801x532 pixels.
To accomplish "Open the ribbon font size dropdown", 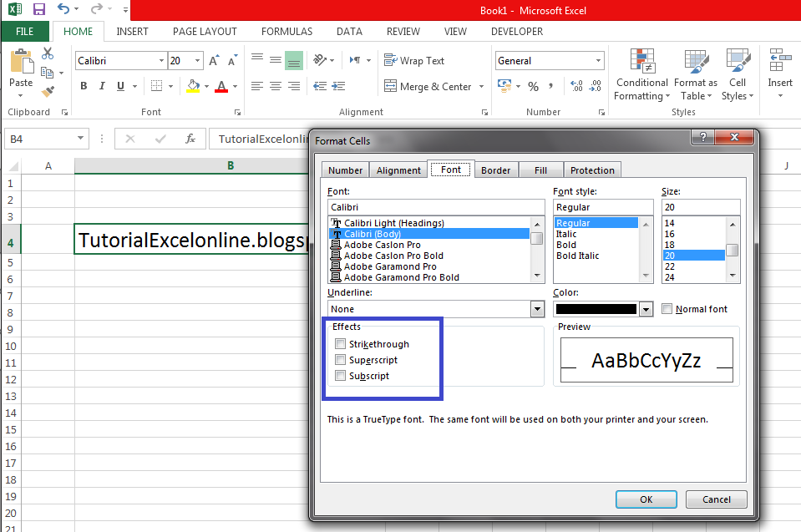I will [198, 60].
